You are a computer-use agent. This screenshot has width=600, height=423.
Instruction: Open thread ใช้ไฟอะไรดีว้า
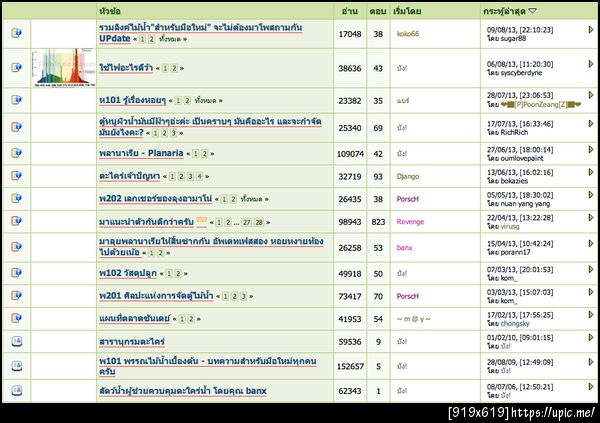click(x=126, y=68)
